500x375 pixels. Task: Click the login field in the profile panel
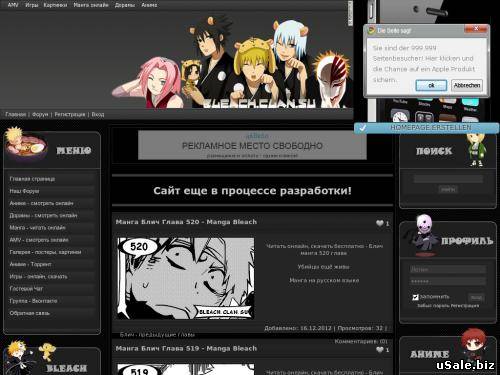point(447,269)
